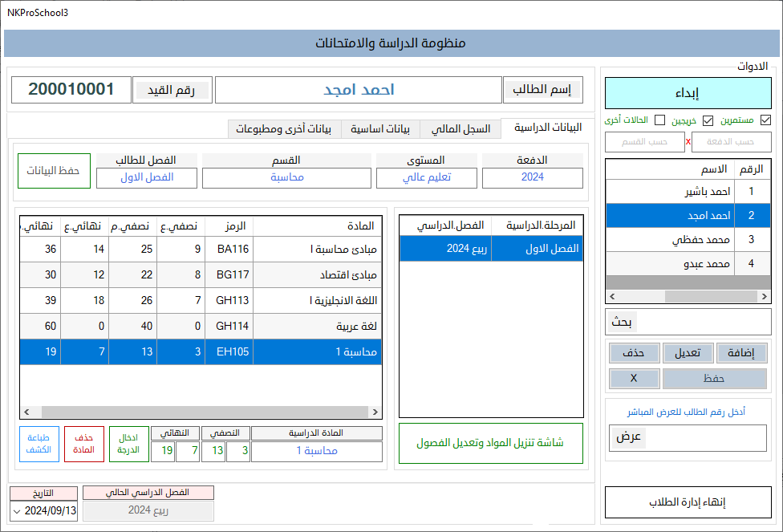Screen dimensions: 783x532
Task: Select row مبادئ اقتصاد
Action: pyautogui.click(x=201, y=275)
